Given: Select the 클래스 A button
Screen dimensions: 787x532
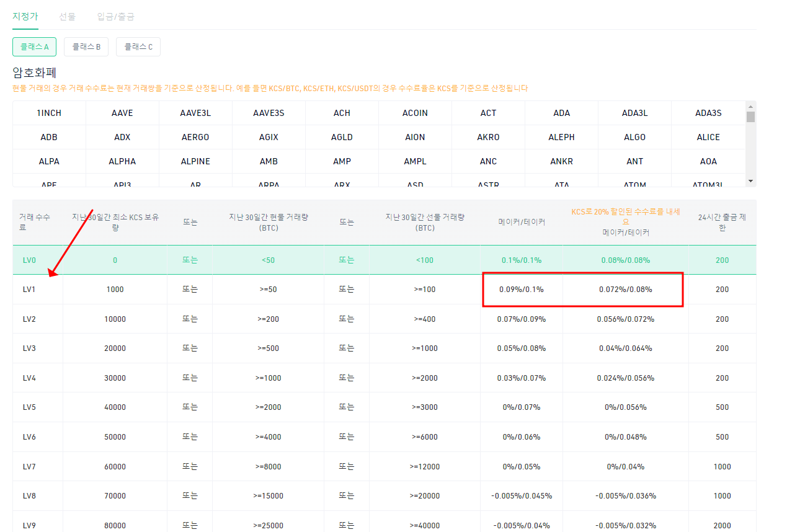Looking at the screenshot, I should click(x=34, y=47).
